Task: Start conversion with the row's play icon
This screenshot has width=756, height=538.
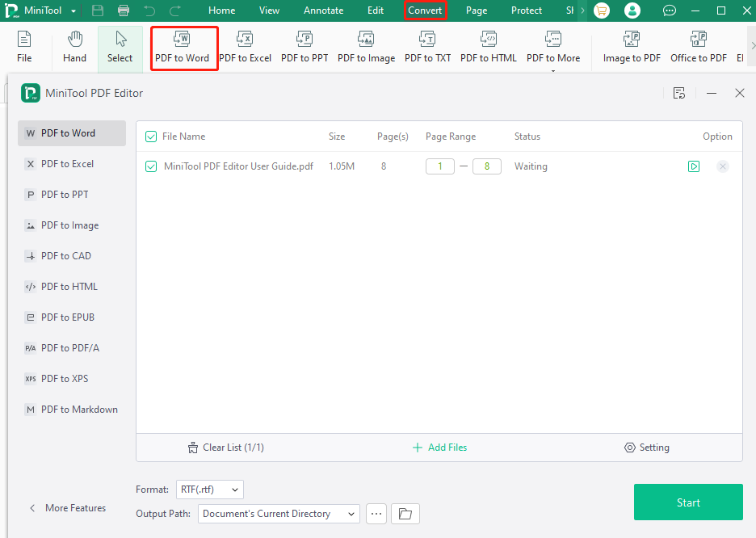Action: tap(693, 166)
